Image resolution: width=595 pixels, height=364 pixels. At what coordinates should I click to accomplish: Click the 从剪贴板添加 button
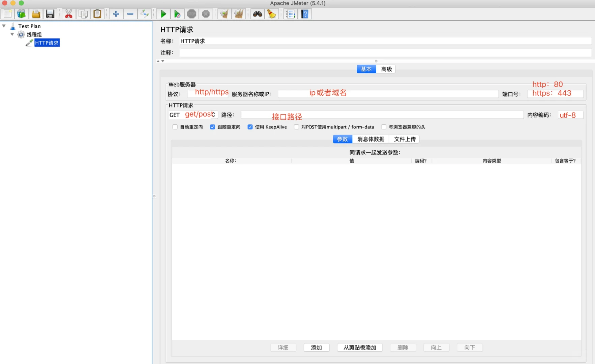point(360,347)
